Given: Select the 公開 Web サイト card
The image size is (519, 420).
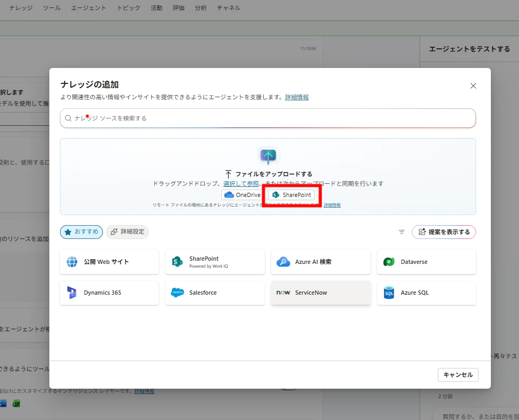Looking at the screenshot, I should [109, 262].
